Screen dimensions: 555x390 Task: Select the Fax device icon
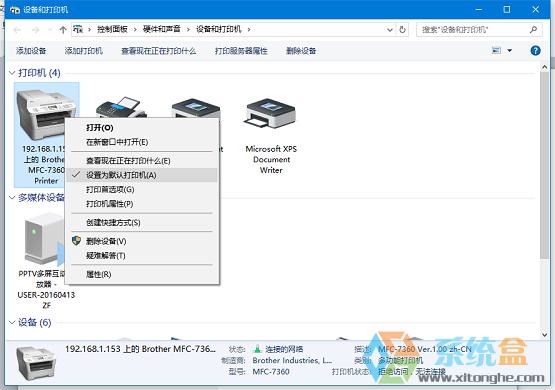coord(121,107)
